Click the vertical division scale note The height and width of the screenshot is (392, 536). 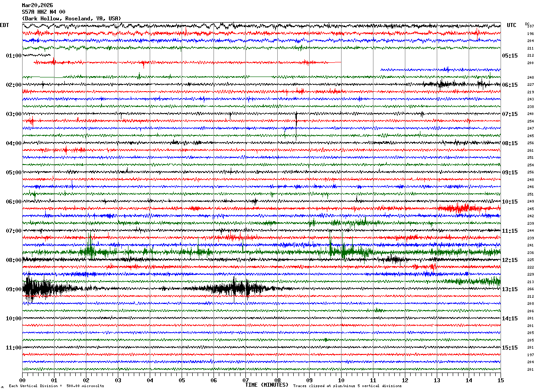(57, 386)
